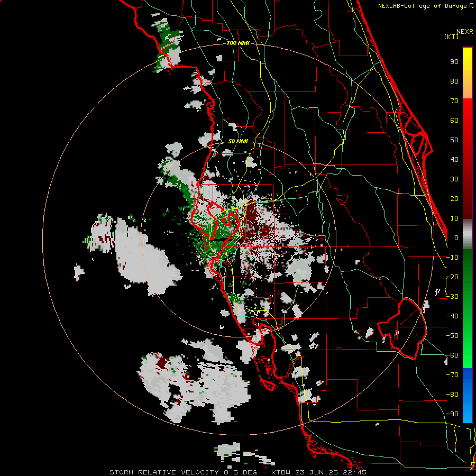Pick the blue segment of the color bar
This screenshot has width=476, height=476.
click(467, 395)
